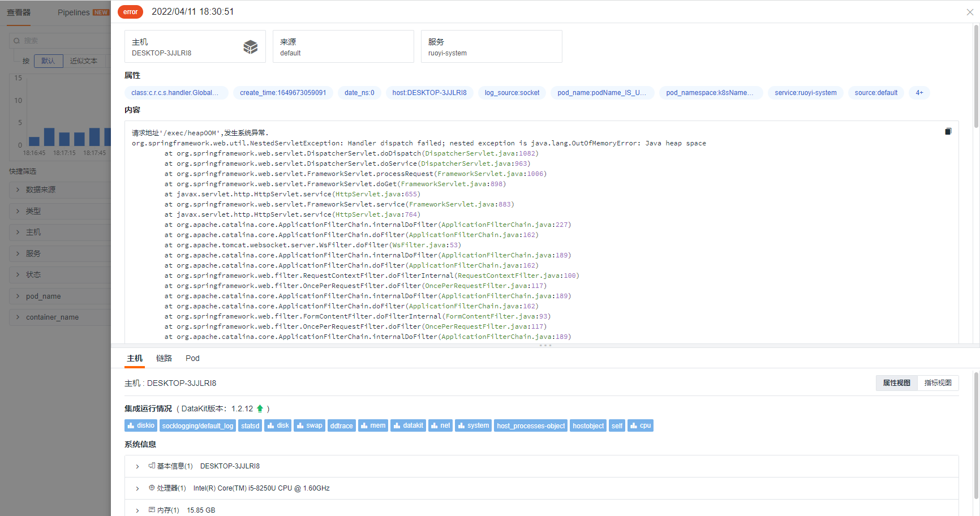
Task: Select the 指标视图 view toggle
Action: click(x=938, y=383)
